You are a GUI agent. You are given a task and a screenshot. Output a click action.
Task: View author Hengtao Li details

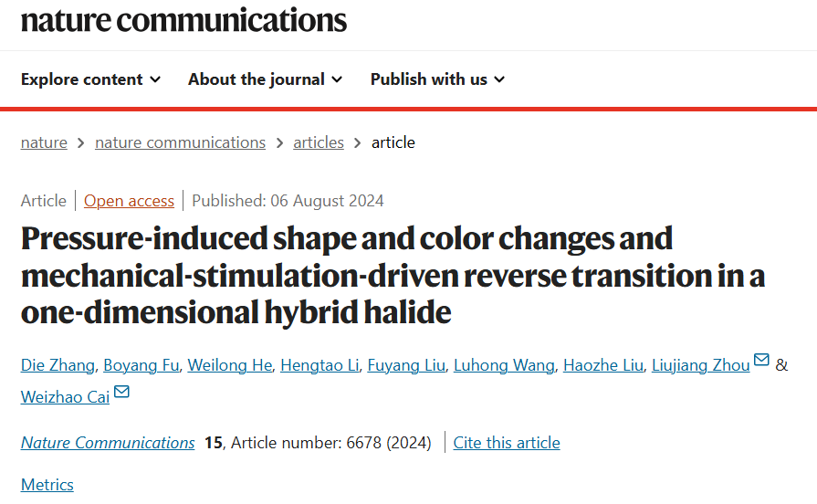click(x=319, y=365)
